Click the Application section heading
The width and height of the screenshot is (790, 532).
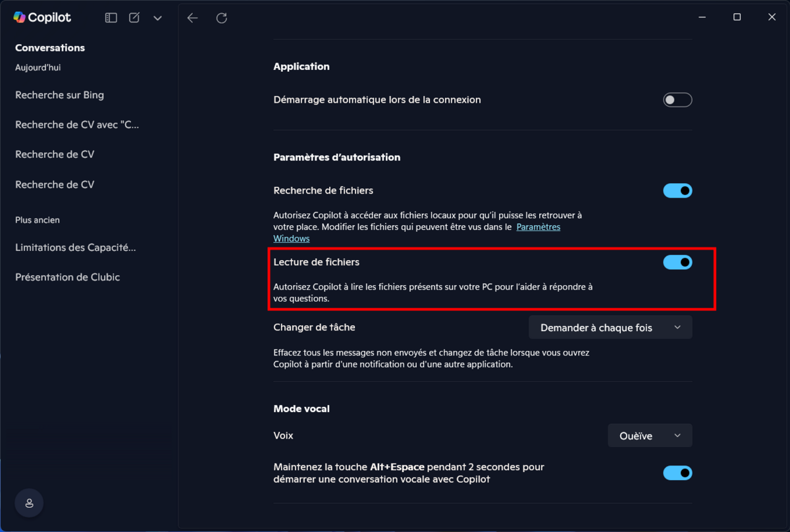302,66
